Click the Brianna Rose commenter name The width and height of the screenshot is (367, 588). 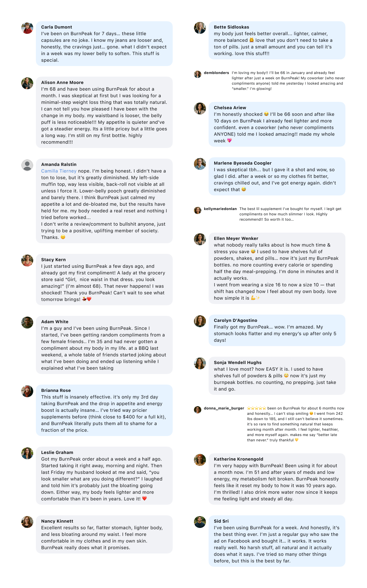click(56, 390)
